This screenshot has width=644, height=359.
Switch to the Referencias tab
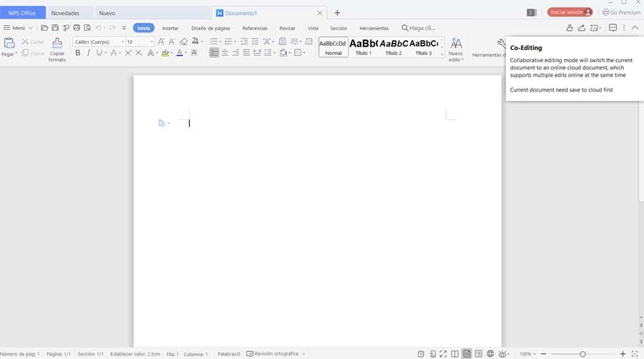[x=255, y=29]
